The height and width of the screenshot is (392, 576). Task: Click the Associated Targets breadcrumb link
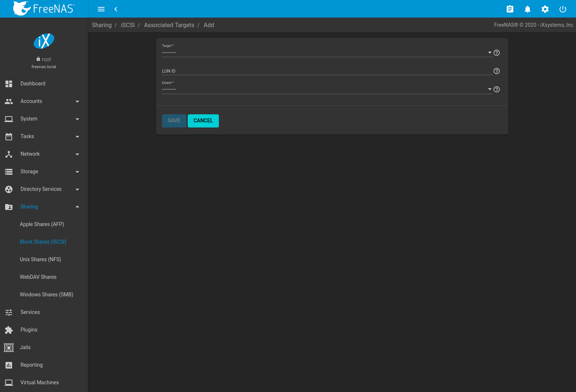click(169, 25)
